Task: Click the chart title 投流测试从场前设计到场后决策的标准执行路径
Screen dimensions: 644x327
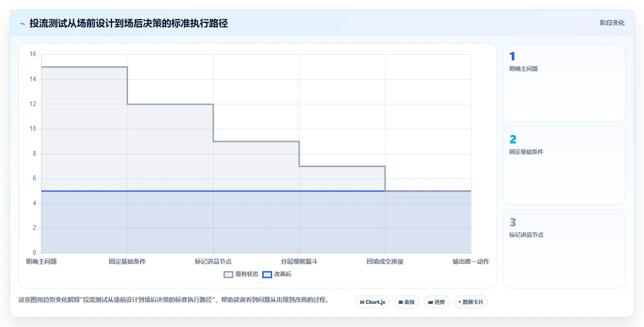Action: click(129, 23)
